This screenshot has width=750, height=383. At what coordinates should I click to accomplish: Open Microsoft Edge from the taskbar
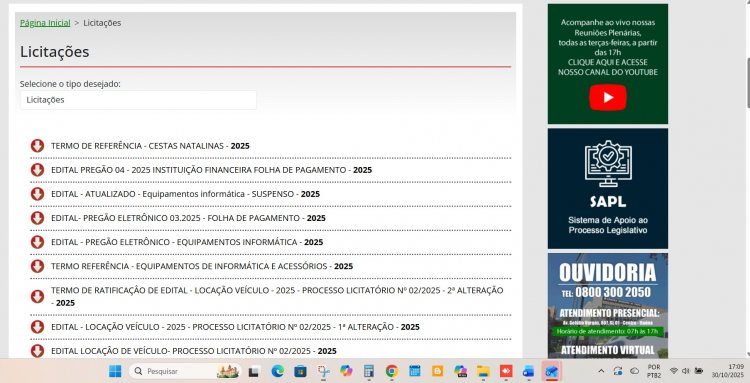(277, 371)
